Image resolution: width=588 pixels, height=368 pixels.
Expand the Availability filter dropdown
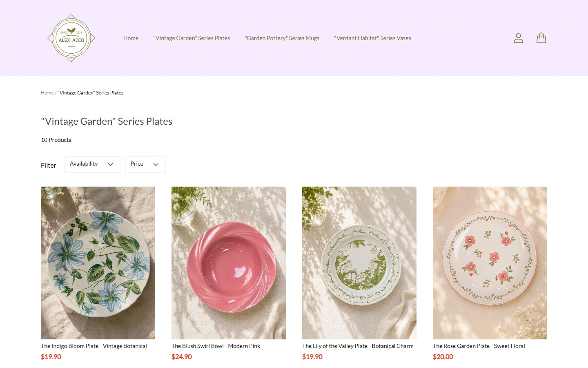click(92, 164)
